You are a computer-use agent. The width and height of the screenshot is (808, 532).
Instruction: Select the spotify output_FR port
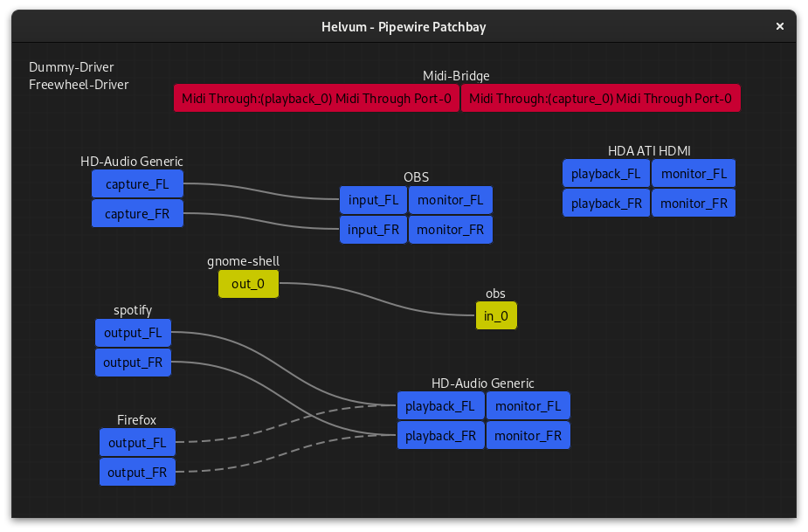tap(133, 363)
